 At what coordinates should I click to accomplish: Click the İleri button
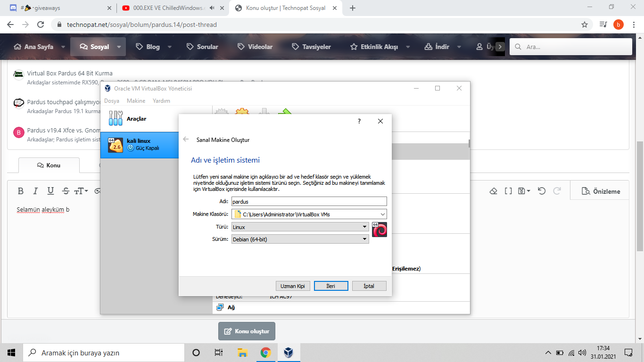click(331, 286)
